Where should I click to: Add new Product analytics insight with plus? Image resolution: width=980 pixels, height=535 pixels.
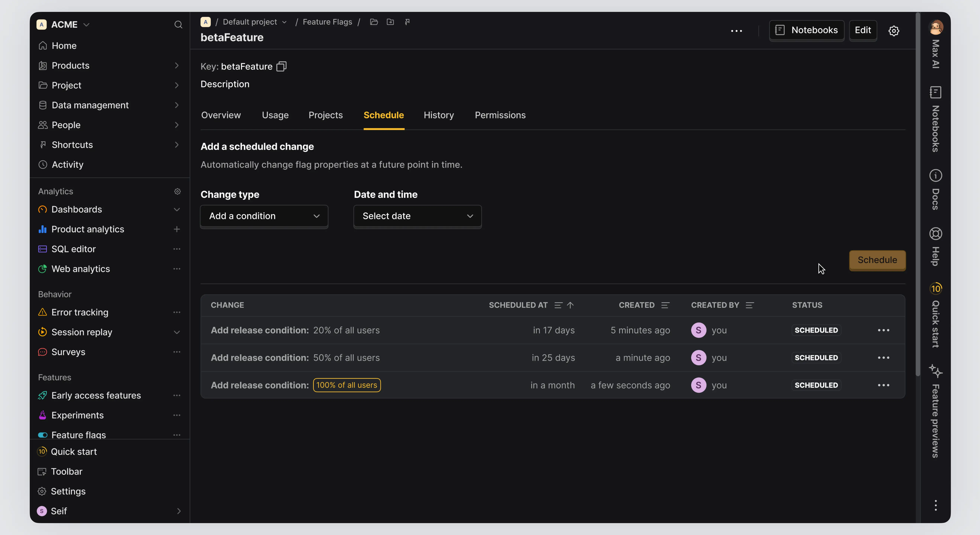pyautogui.click(x=177, y=229)
